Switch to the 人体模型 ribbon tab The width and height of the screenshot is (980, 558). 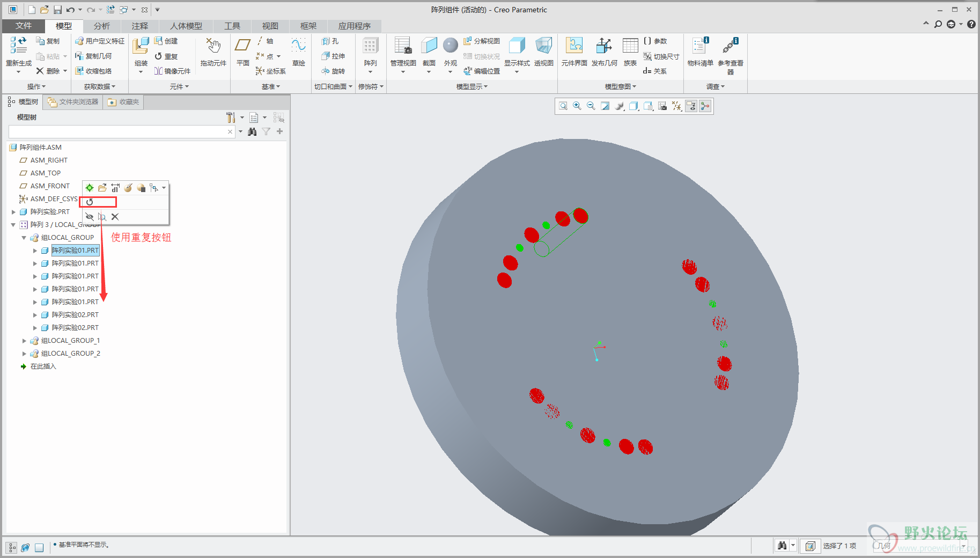coord(186,26)
